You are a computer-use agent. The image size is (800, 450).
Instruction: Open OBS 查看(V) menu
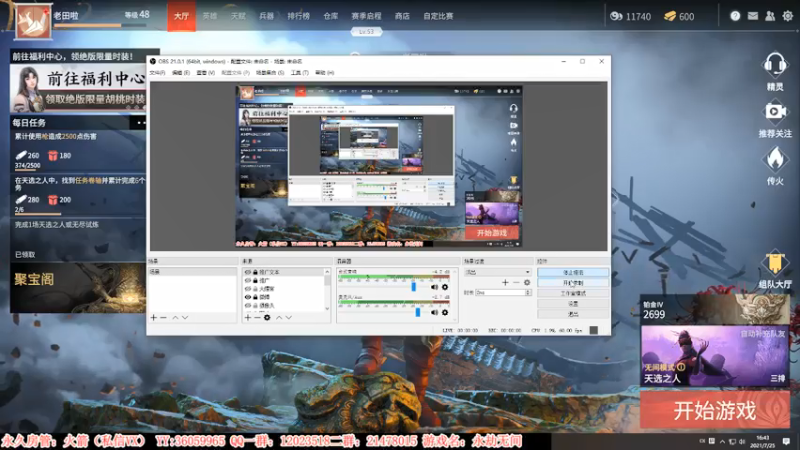[205, 73]
